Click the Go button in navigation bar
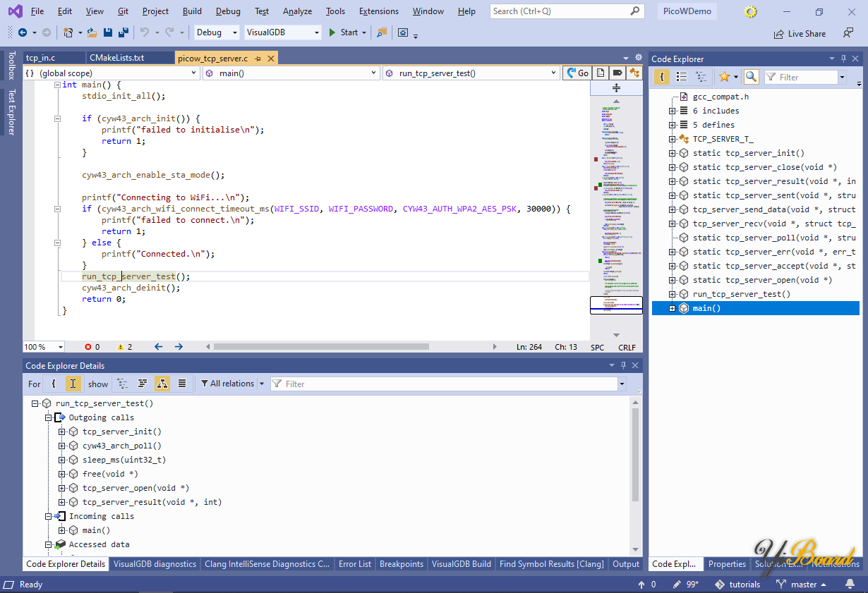The width and height of the screenshot is (868, 593). pos(577,73)
